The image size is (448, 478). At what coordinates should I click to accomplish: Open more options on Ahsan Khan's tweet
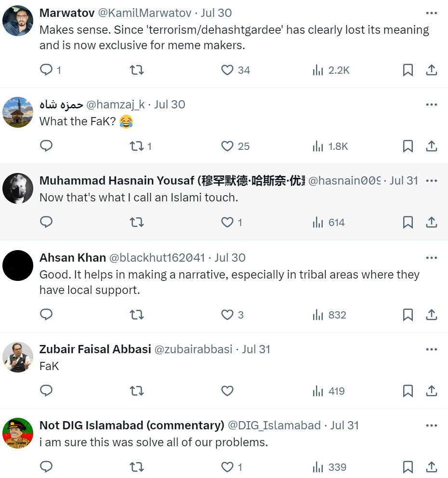(x=432, y=258)
